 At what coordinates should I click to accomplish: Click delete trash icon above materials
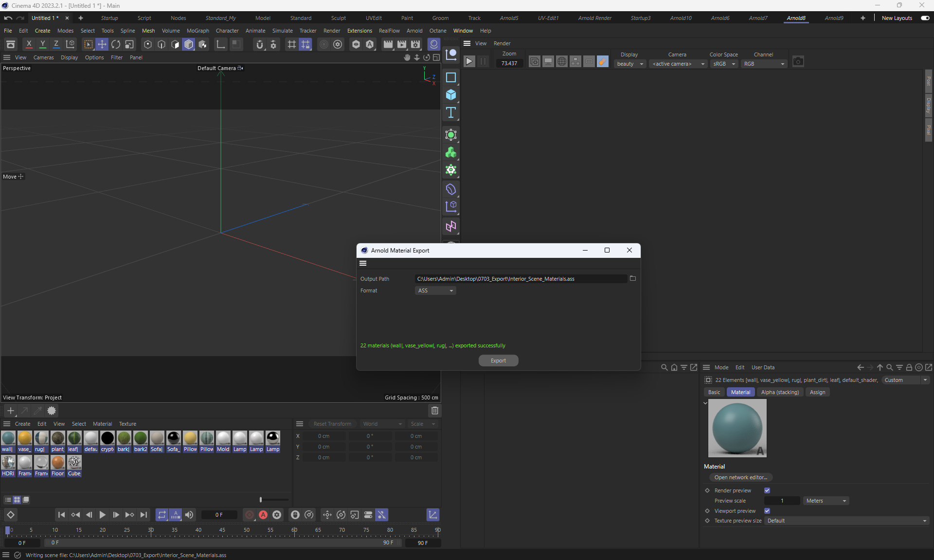434,411
